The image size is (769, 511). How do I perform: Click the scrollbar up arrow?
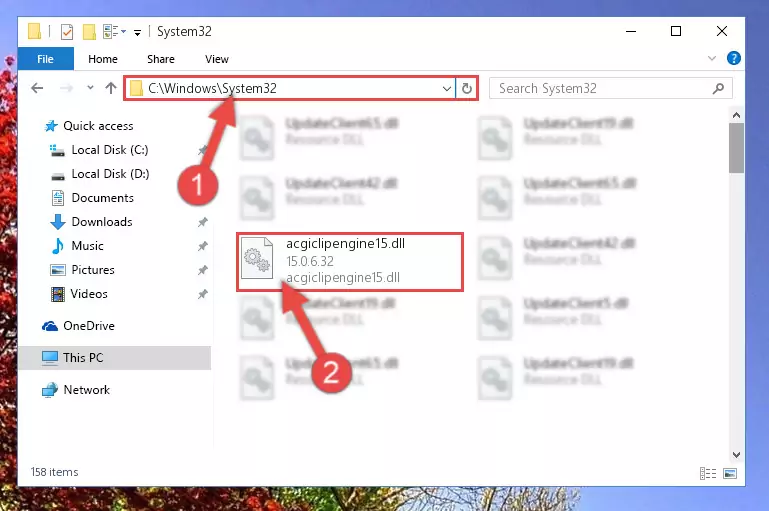point(736,115)
